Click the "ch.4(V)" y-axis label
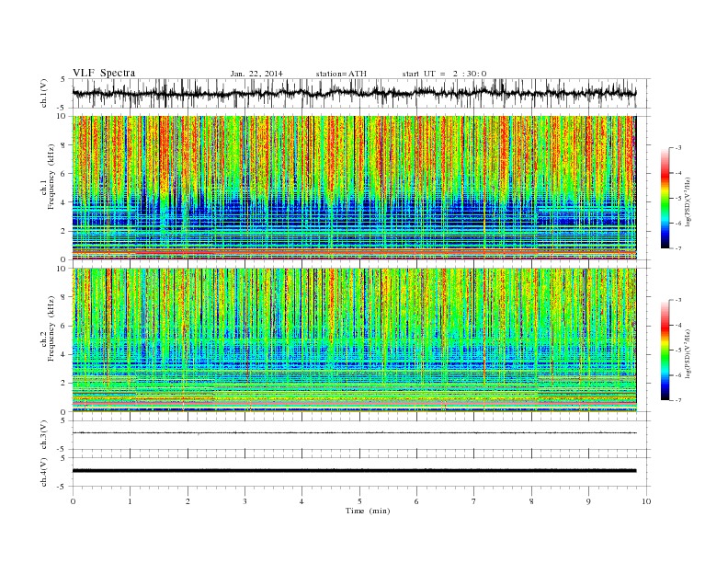 pos(44,472)
